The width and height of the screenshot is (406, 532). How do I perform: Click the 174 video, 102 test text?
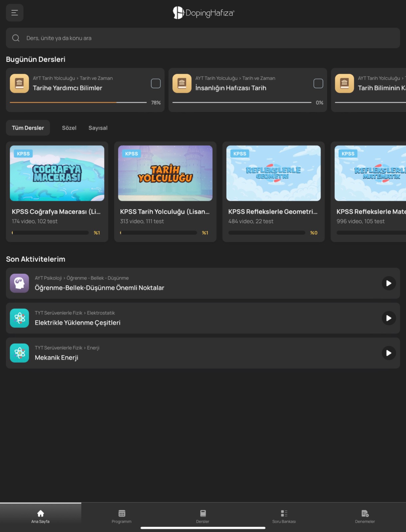pos(35,221)
